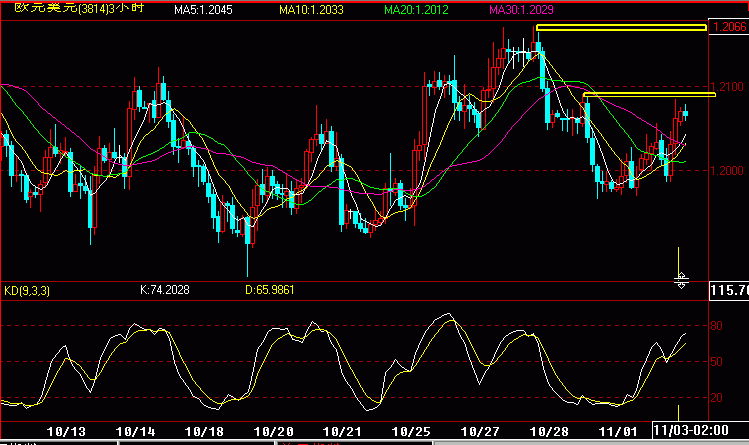
Task: Click the 10/13 date label
Action: click(66, 432)
